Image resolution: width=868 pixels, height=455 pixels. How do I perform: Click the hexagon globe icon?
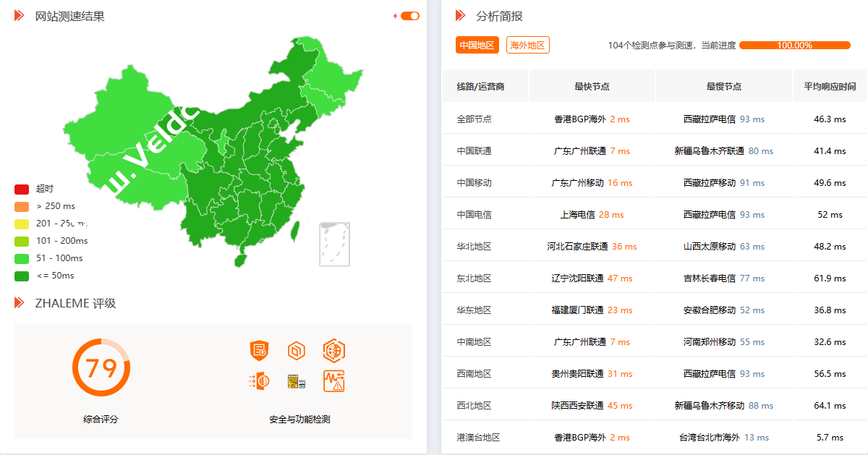click(x=333, y=351)
